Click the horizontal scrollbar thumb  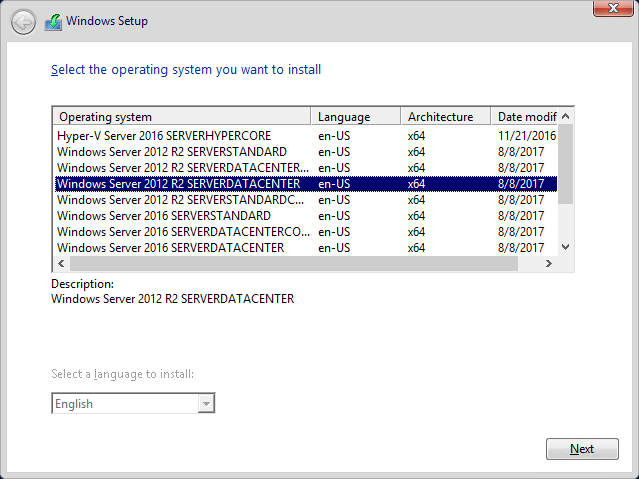294,263
